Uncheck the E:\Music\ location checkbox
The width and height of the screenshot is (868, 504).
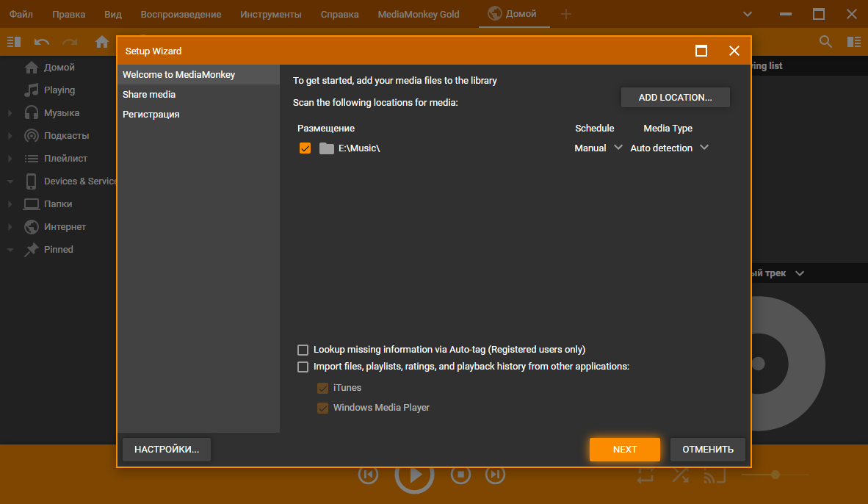point(305,148)
